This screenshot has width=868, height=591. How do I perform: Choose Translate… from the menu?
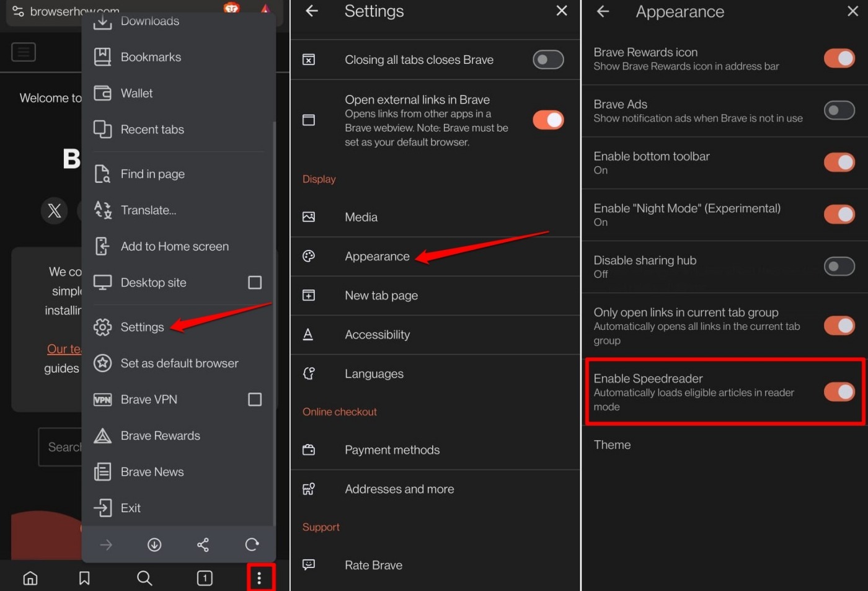(x=179, y=210)
